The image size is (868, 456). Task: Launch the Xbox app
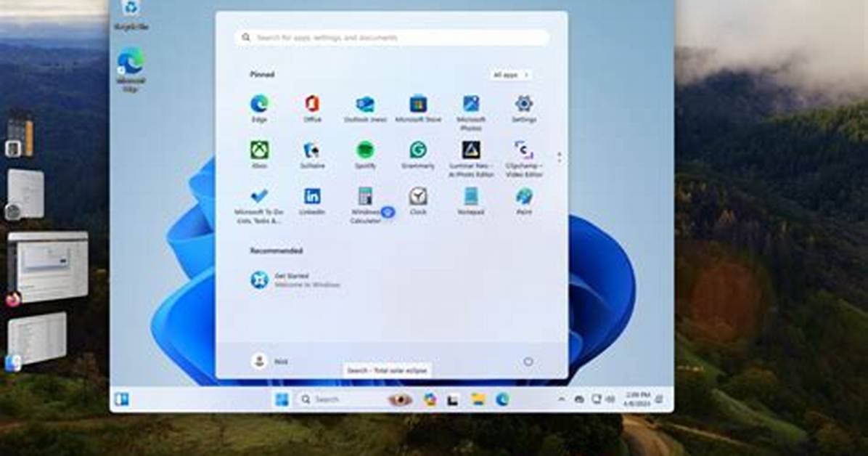pyautogui.click(x=259, y=155)
